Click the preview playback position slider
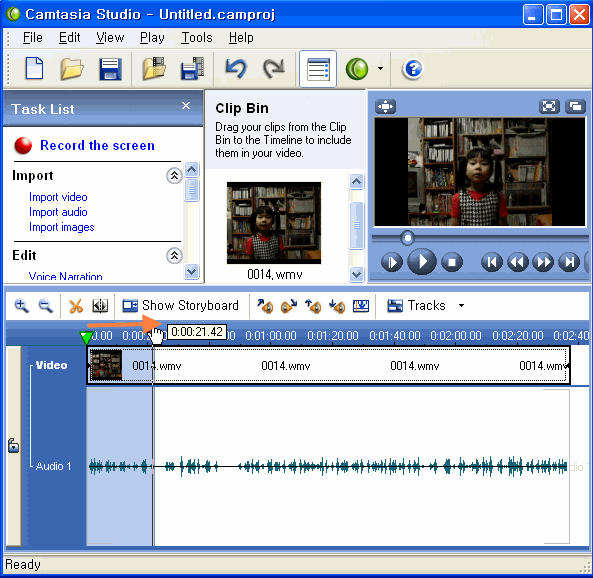This screenshot has width=593, height=578. [480, 238]
